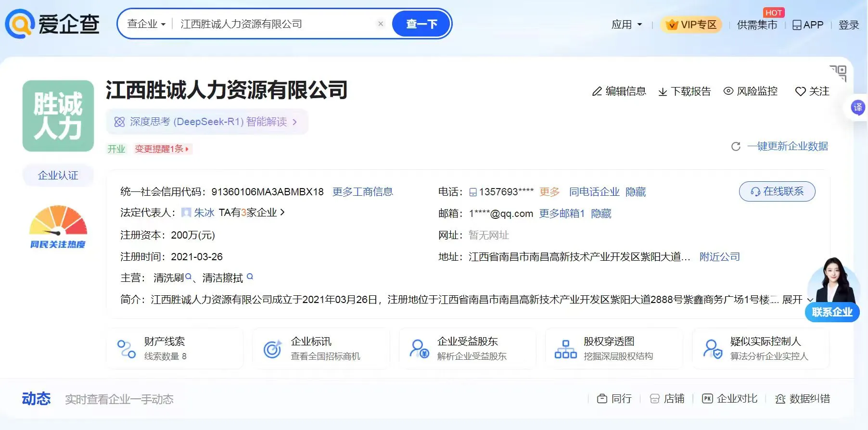Click the 网民关注热度 gauge
Image resolution: width=868 pixels, height=430 pixels.
58,227
